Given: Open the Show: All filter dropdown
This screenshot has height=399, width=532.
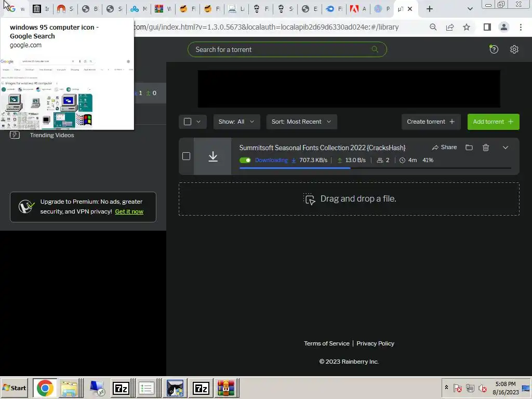Looking at the screenshot, I should (236, 122).
